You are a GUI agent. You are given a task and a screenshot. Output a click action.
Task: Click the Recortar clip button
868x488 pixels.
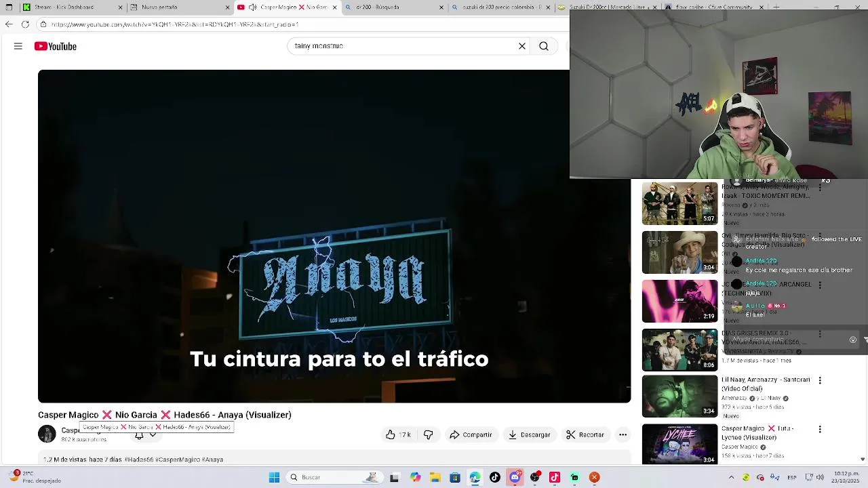585,434
